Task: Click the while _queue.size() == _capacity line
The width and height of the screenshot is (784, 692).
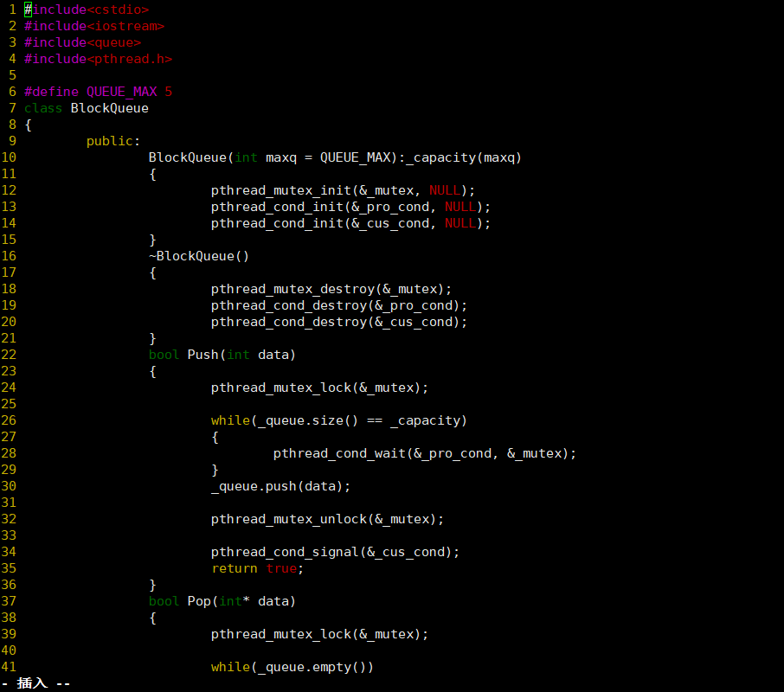Action: [x=339, y=420]
